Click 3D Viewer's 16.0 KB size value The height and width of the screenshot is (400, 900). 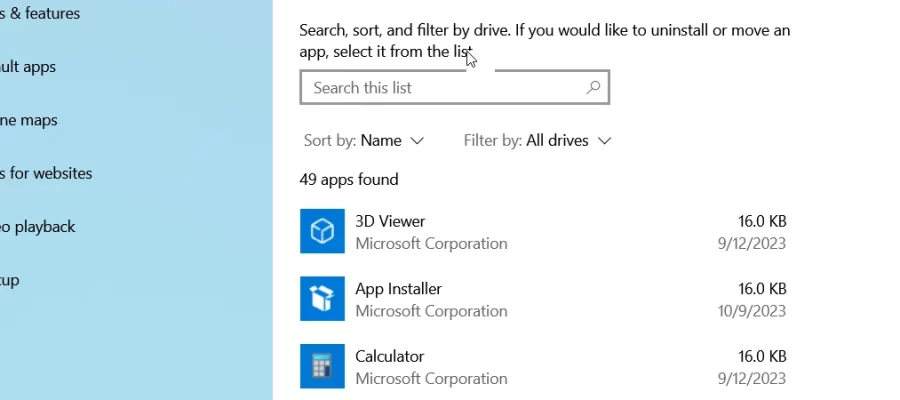tap(762, 221)
